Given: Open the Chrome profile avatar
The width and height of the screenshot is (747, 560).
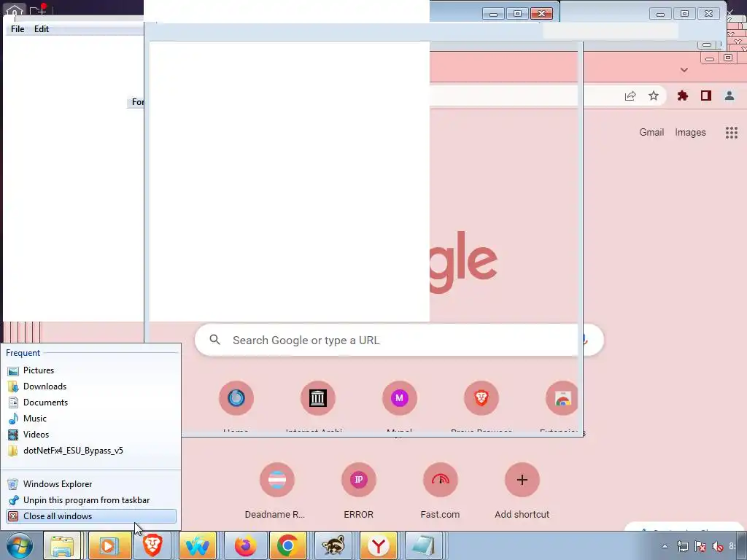Looking at the screenshot, I should 729,96.
